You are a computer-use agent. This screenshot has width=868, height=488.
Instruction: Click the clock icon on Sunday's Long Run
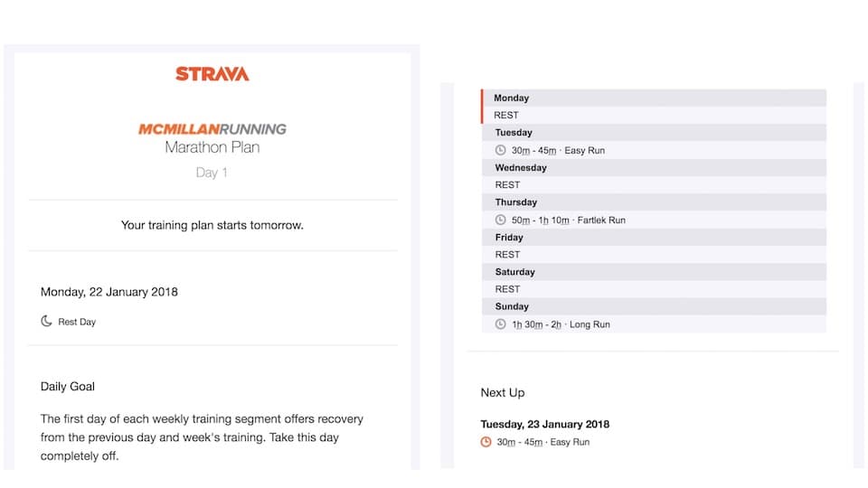(x=500, y=324)
